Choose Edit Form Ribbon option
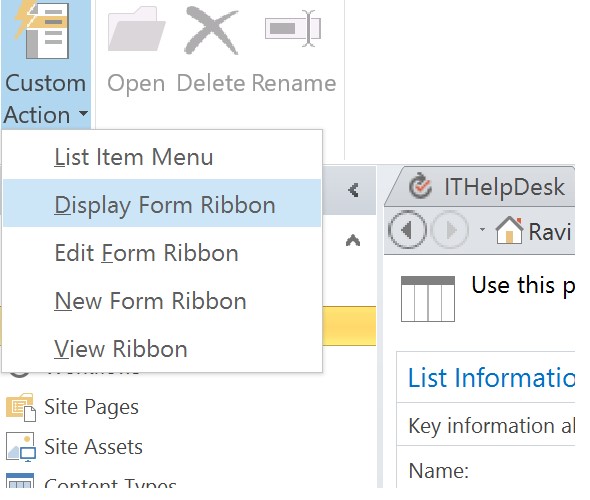 [x=162, y=252]
